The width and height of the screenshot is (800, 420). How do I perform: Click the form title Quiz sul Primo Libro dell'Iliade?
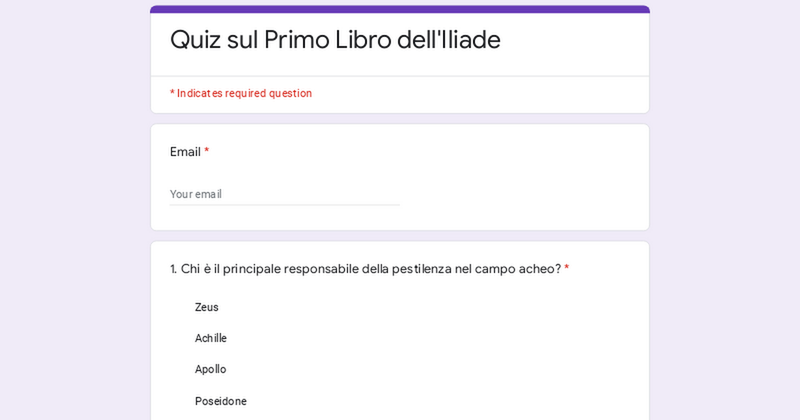click(335, 40)
